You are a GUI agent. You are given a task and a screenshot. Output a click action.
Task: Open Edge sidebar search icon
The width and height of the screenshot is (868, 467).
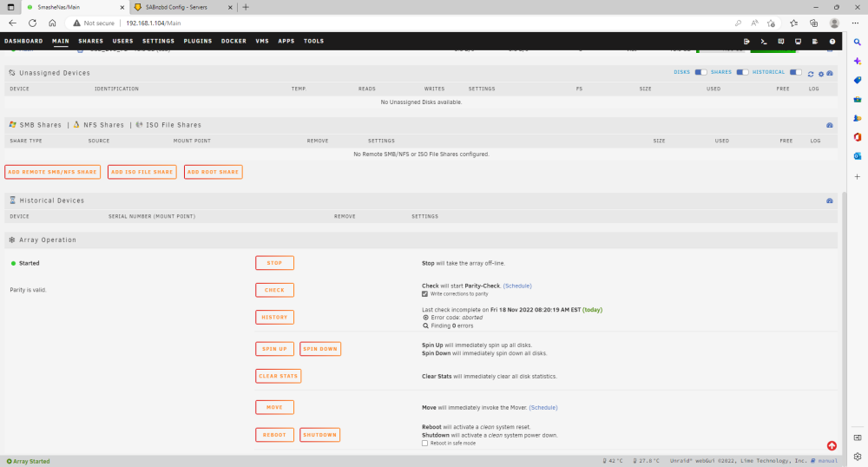(858, 42)
